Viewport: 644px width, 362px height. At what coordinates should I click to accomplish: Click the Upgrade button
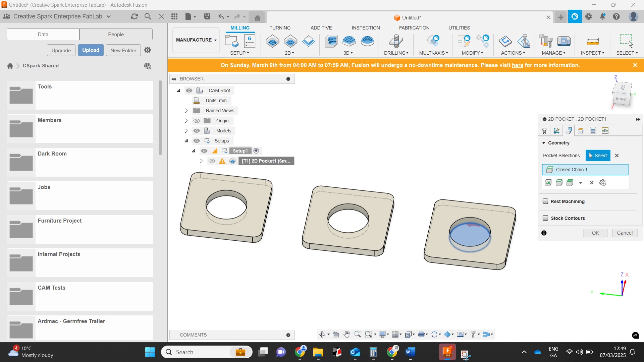(61, 50)
